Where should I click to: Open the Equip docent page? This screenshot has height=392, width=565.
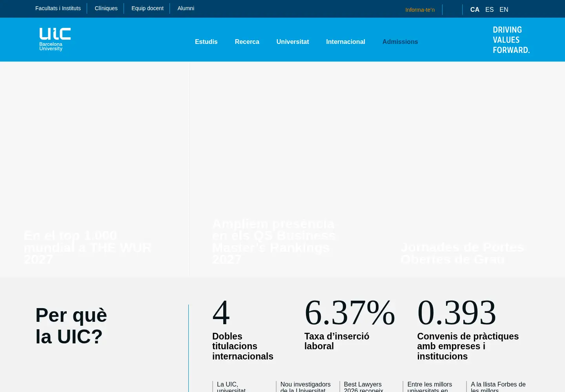coord(148,8)
